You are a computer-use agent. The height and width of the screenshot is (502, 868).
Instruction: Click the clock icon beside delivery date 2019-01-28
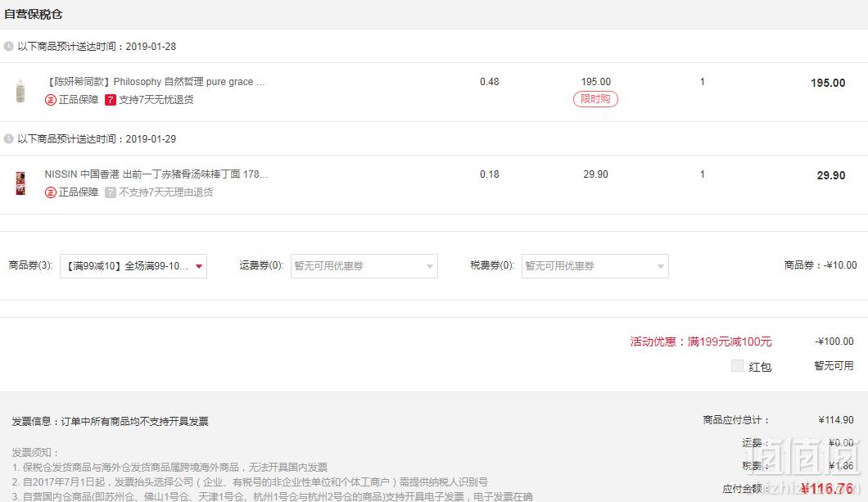point(8,47)
